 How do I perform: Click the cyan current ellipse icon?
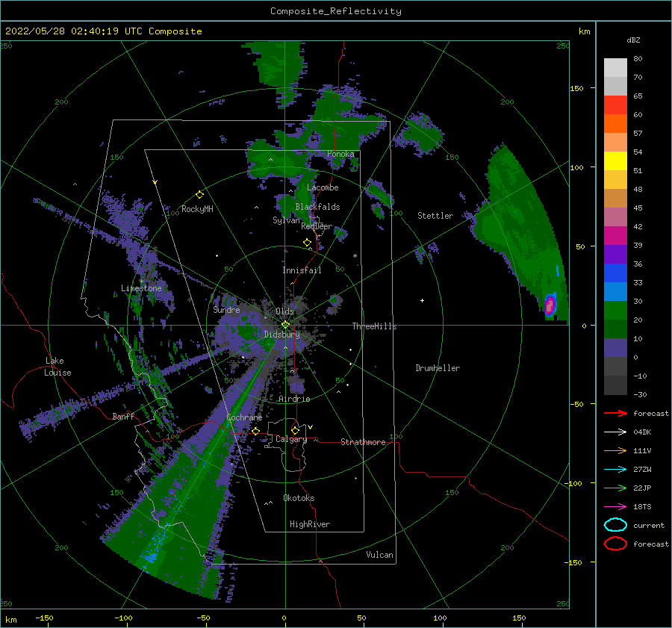615,525
